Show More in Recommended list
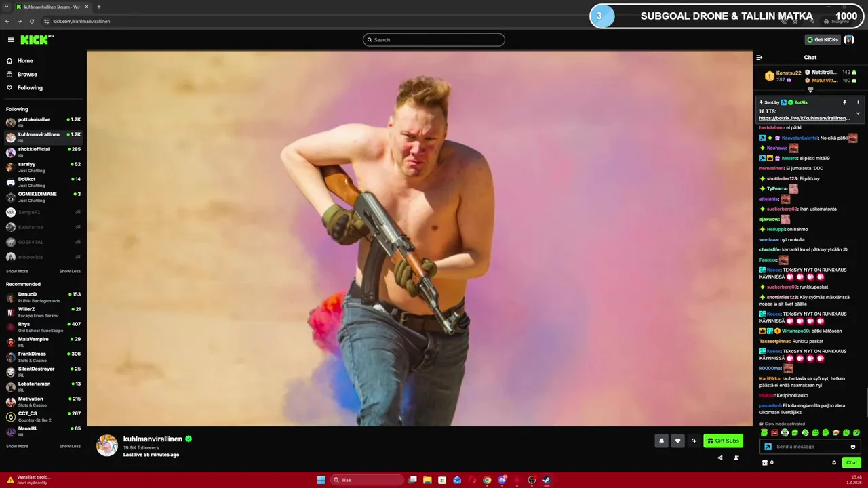This screenshot has height=488, width=868. click(17, 446)
